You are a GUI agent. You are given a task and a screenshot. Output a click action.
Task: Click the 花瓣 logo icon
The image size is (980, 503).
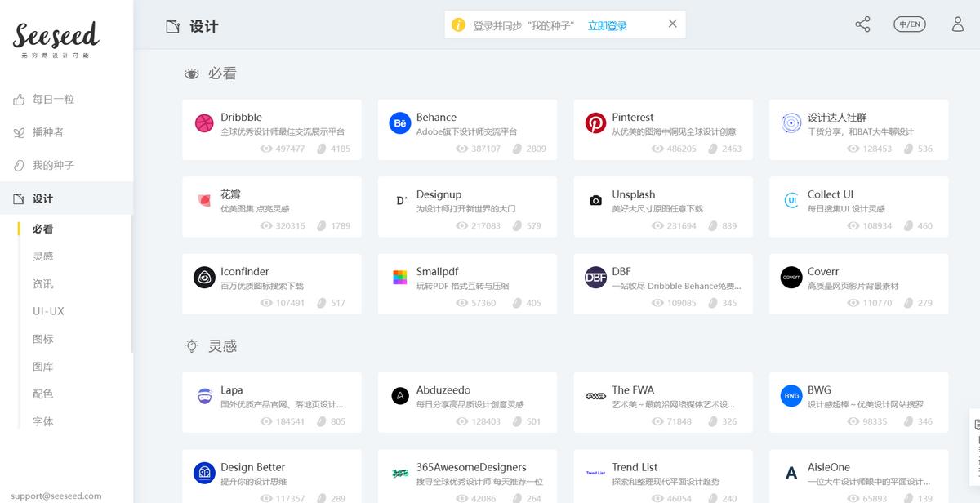pos(203,200)
